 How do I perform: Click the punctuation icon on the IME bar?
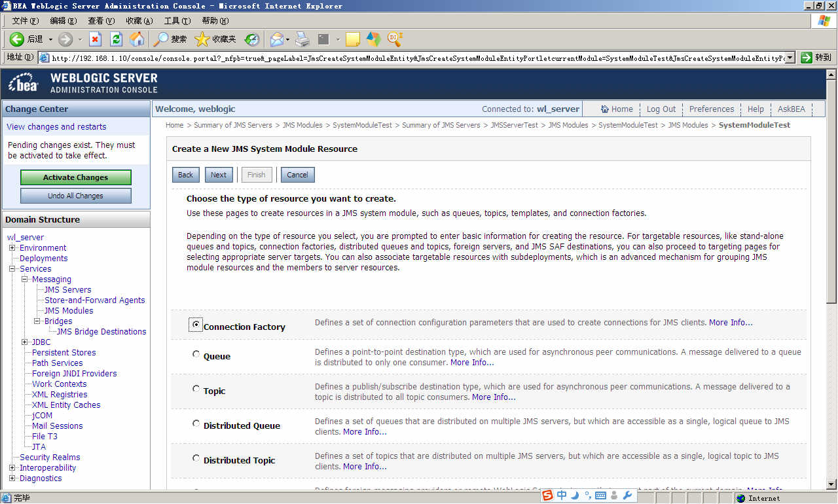click(x=587, y=495)
